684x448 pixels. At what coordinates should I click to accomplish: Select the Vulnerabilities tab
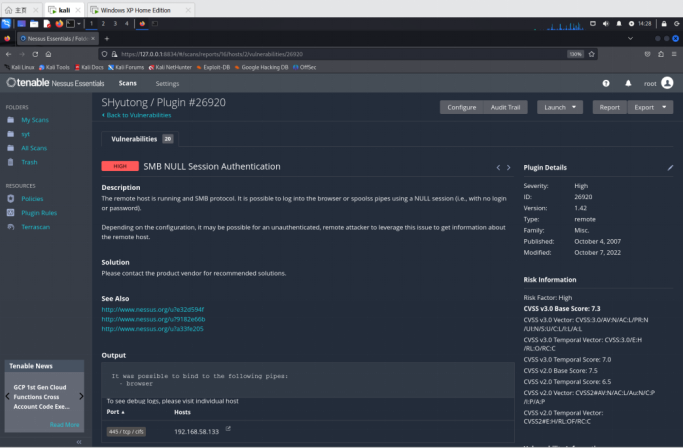point(140,139)
